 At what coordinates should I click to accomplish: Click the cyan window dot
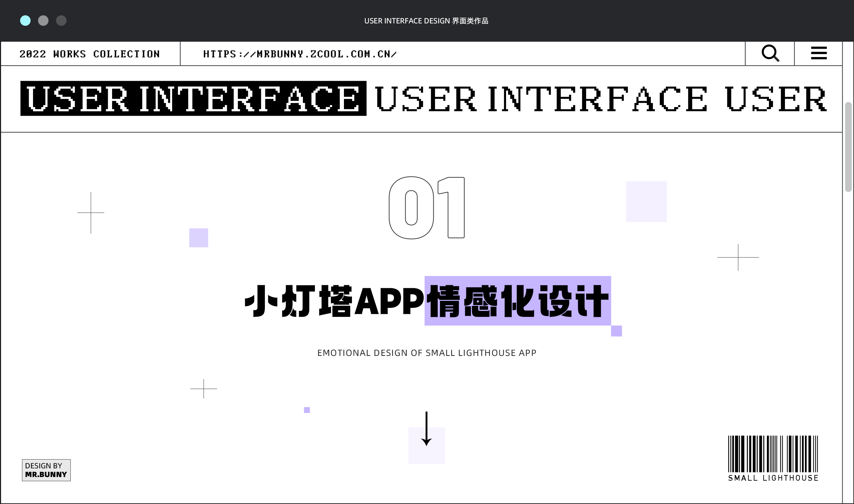coord(25,21)
